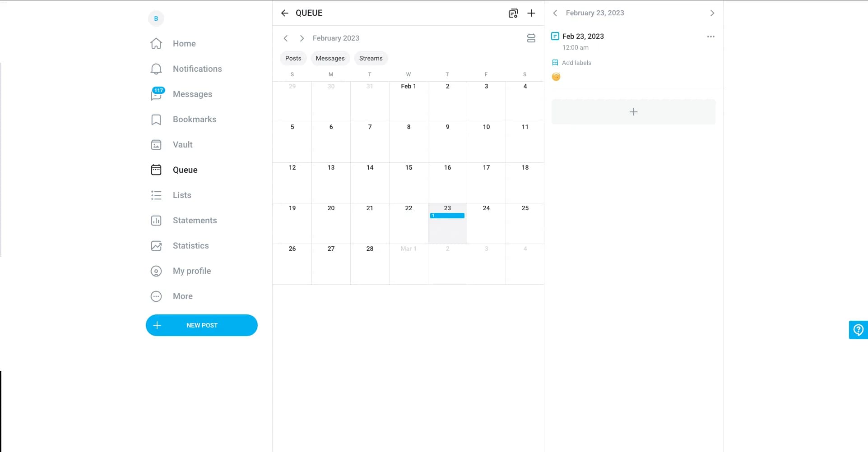Go to the previous month in calendar

pyautogui.click(x=286, y=38)
